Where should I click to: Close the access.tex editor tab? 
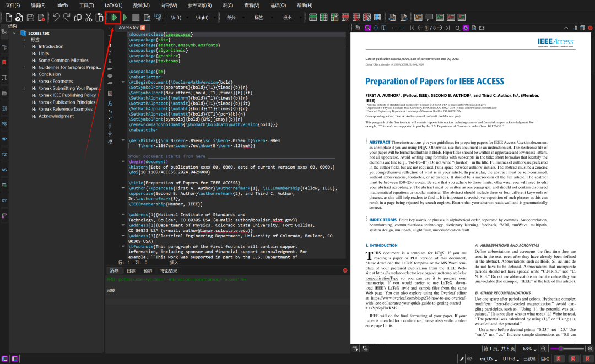click(143, 28)
